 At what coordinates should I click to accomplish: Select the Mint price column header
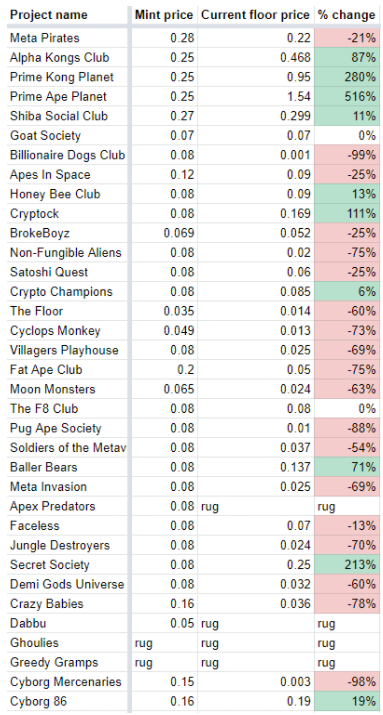pyautogui.click(x=164, y=15)
